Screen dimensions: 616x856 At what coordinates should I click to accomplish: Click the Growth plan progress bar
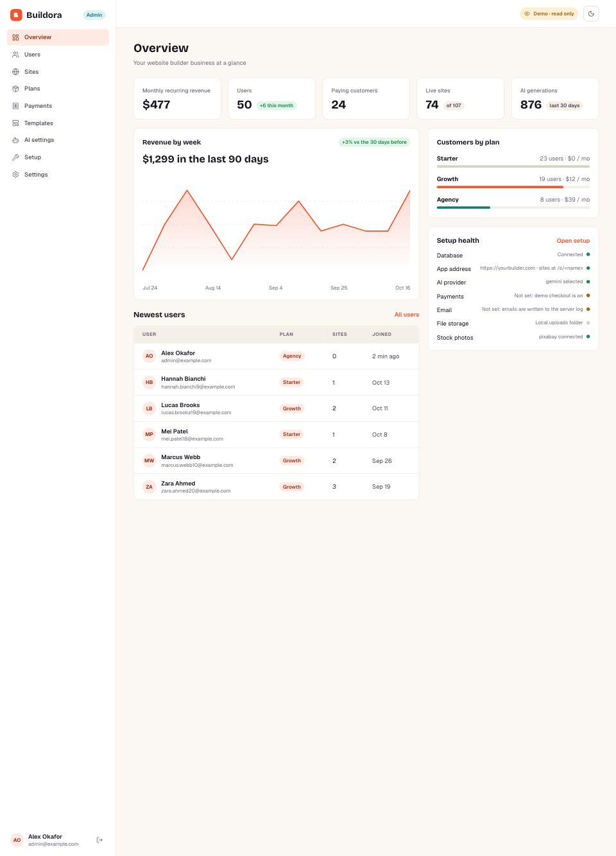[513, 187]
